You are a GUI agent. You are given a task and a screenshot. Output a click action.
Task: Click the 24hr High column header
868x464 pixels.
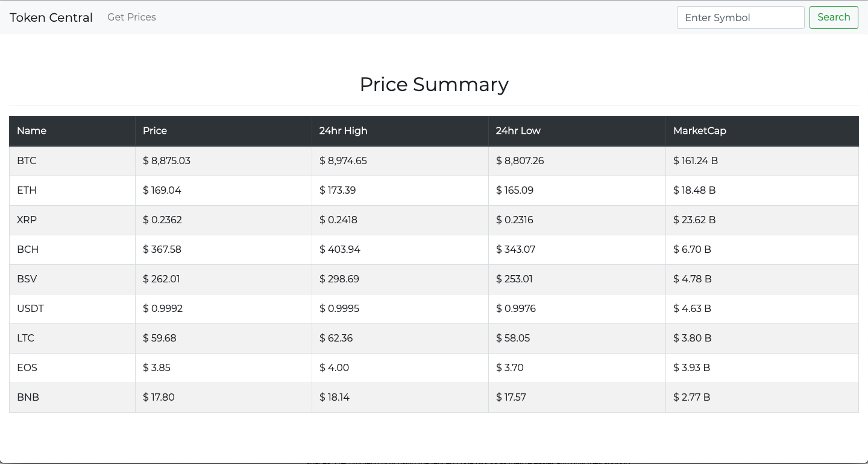pos(343,131)
